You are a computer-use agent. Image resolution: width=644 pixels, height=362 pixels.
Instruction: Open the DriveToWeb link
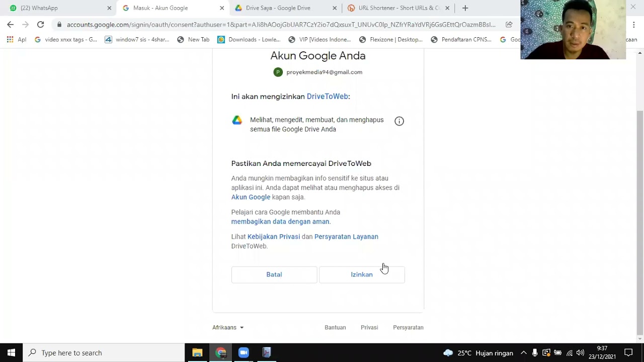(328, 97)
